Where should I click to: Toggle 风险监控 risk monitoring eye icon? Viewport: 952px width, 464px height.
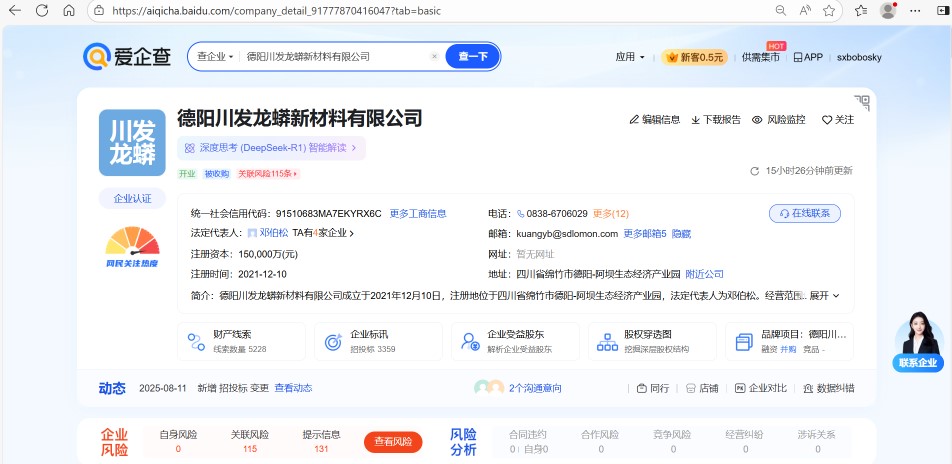(x=757, y=120)
